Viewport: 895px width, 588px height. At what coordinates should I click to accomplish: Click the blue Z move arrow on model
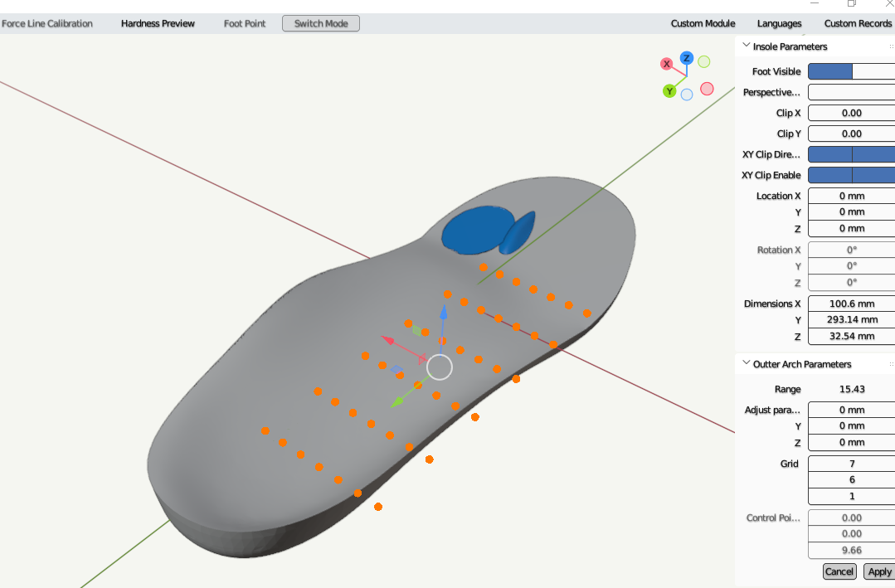click(444, 313)
